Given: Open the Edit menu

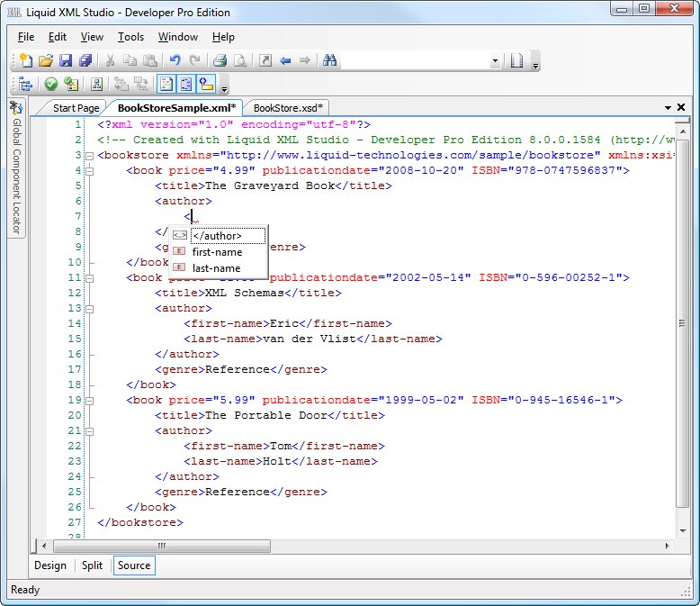Looking at the screenshot, I should (58, 37).
